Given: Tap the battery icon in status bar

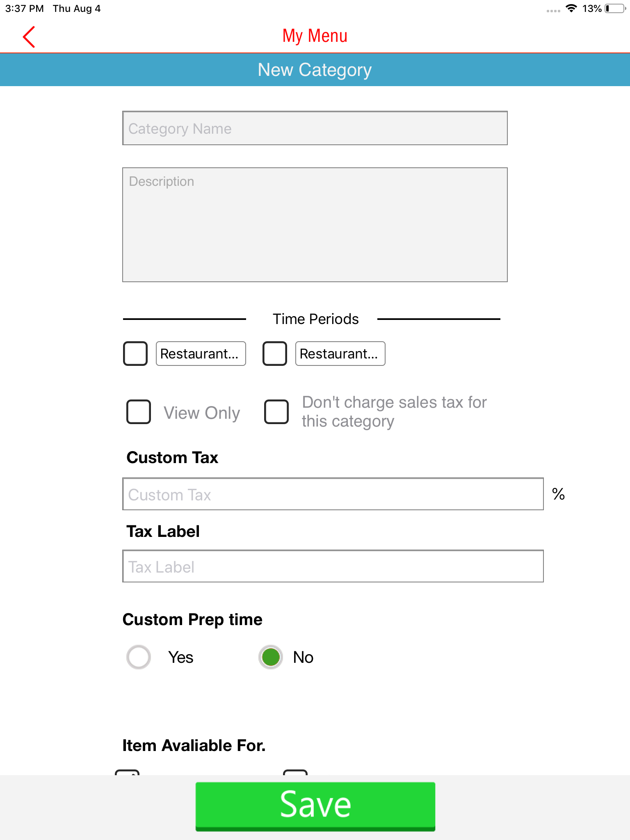Looking at the screenshot, I should pos(614,9).
